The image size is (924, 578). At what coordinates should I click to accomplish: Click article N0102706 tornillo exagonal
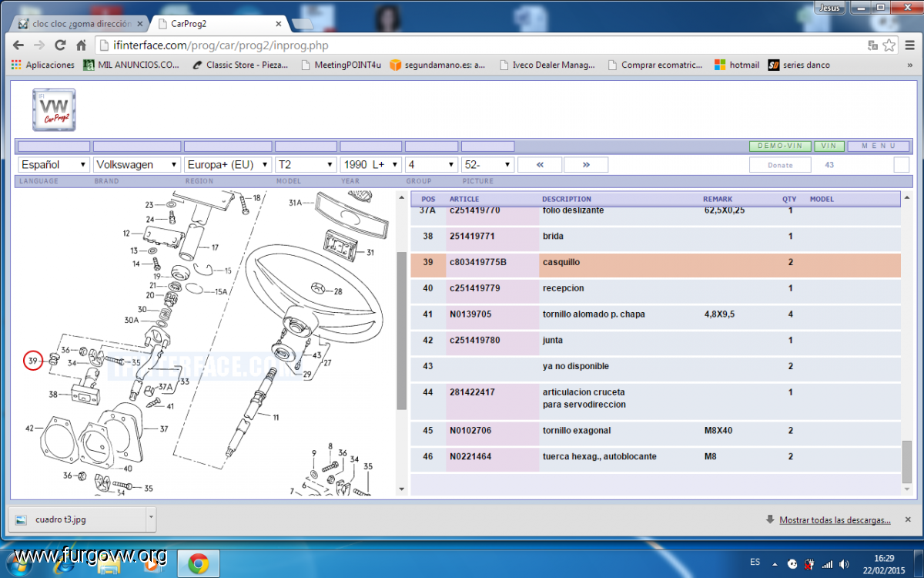[470, 431]
